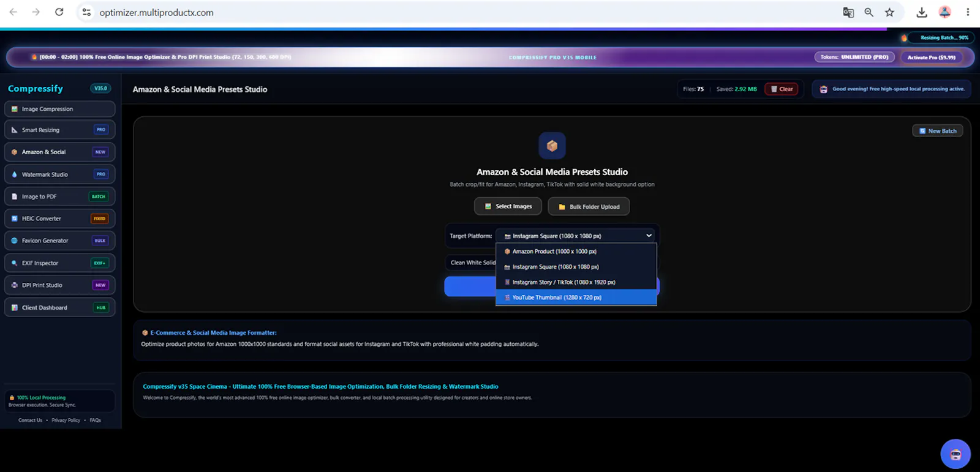The image size is (980, 472).
Task: Click the robot icon beside the greeting
Action: click(824, 89)
